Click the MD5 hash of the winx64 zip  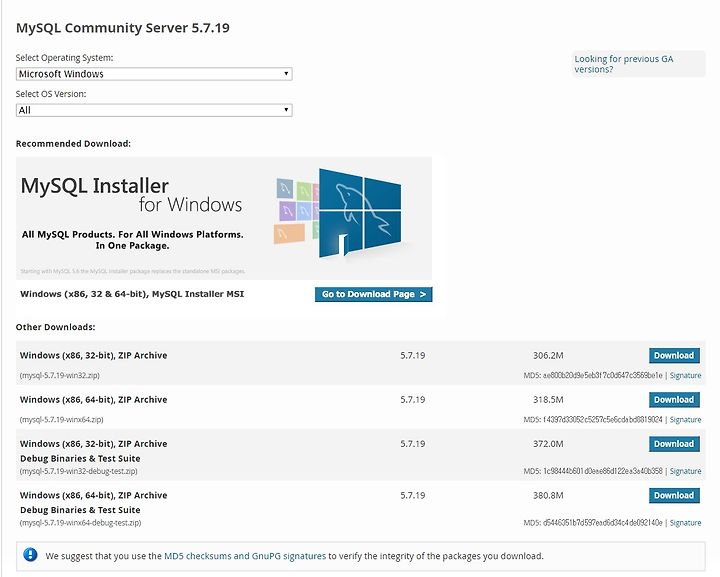[x=602, y=420]
